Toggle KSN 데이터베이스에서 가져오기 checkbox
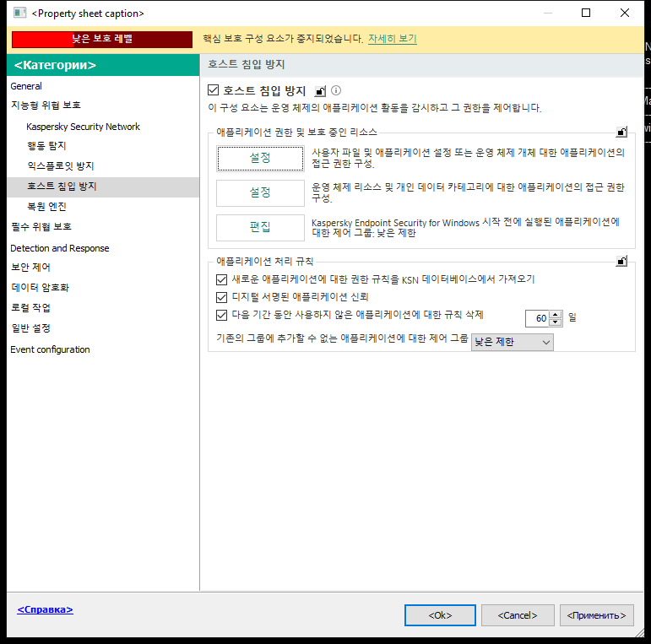This screenshot has width=651, height=644. tap(222, 279)
